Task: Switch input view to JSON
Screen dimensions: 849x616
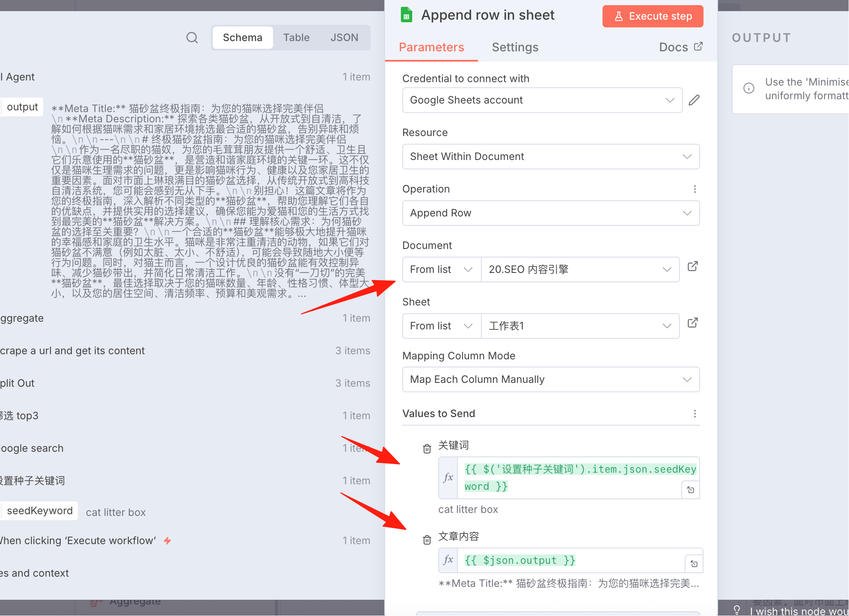Action: [x=344, y=38]
